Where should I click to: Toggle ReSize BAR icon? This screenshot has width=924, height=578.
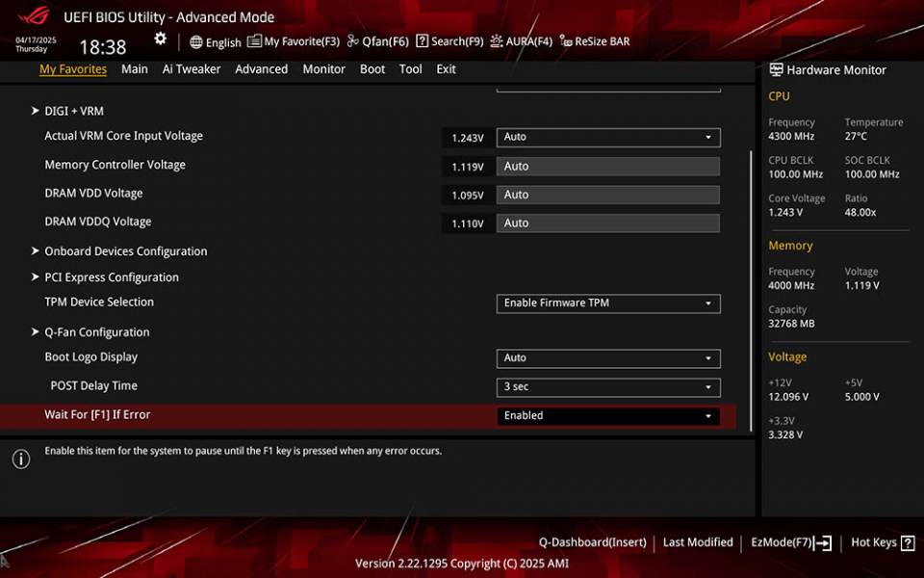[x=566, y=40]
